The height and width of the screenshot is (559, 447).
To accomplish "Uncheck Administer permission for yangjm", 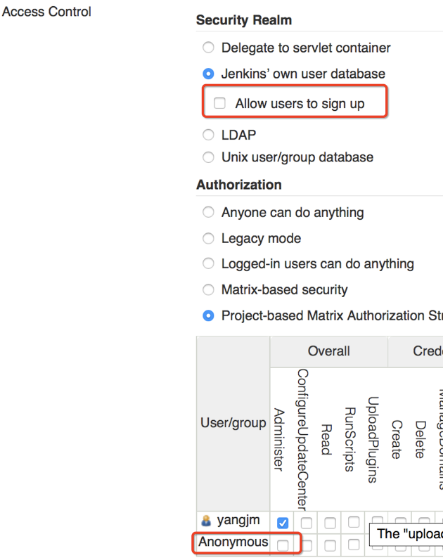I will tap(283, 523).
